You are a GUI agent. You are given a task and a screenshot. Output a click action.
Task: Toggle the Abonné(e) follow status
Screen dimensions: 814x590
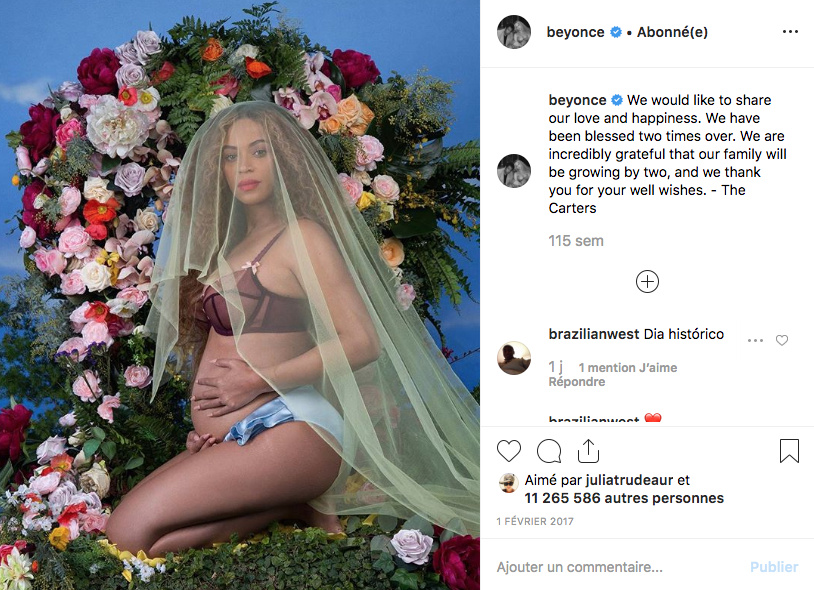click(x=672, y=32)
